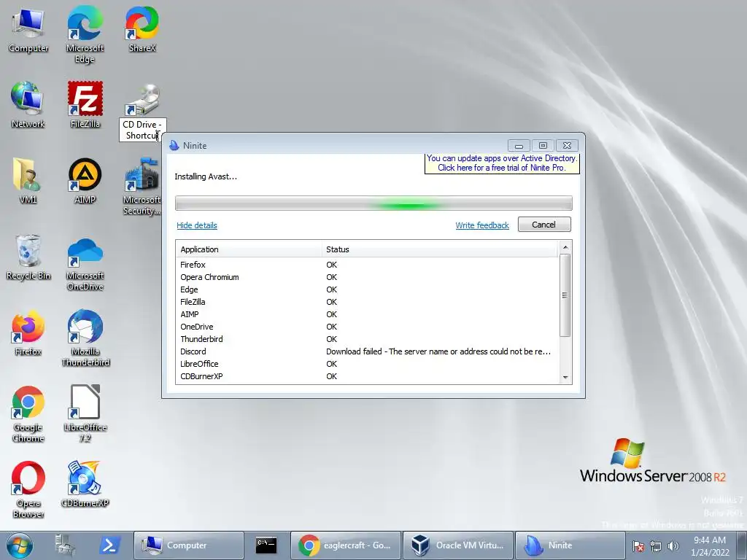Image resolution: width=747 pixels, height=560 pixels.
Task: Select the Recycle Bin icon
Action: point(28,257)
